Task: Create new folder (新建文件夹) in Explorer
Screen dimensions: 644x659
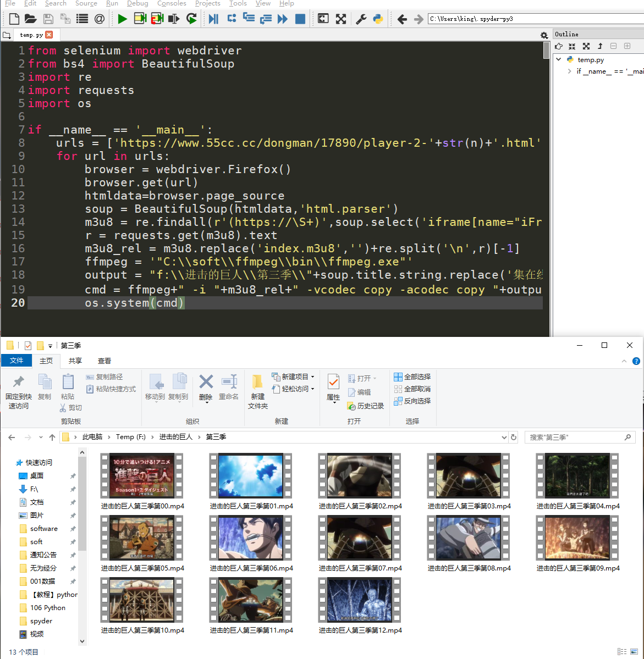Action: 257,392
